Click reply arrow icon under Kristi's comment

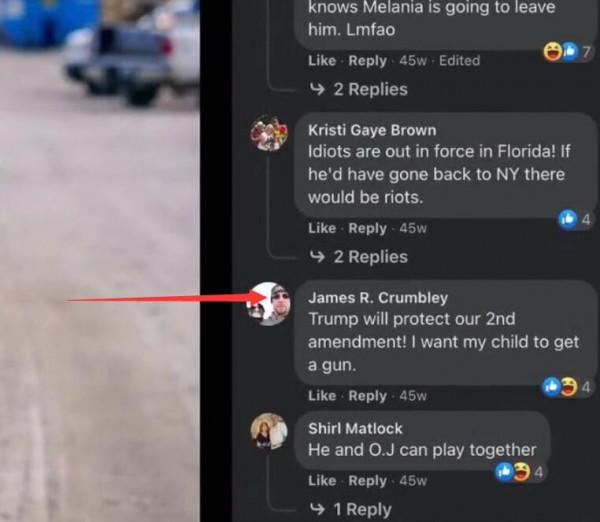317,256
